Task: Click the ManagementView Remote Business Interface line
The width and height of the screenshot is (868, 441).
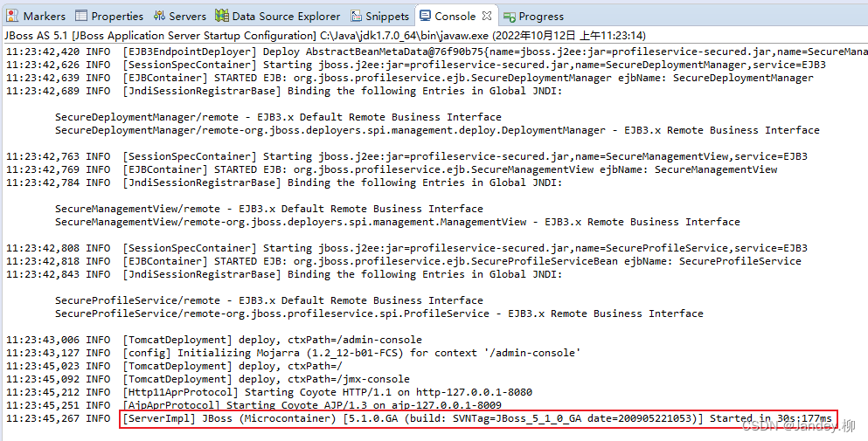Action: [x=397, y=222]
